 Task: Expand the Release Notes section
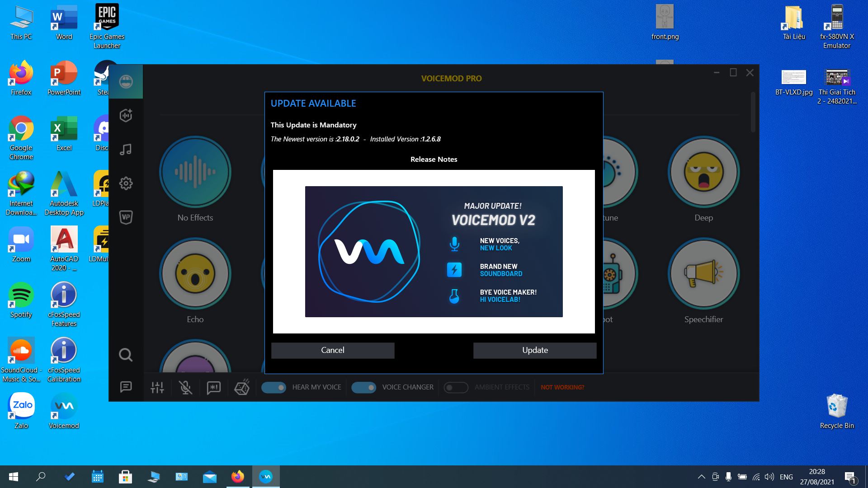[x=434, y=159]
